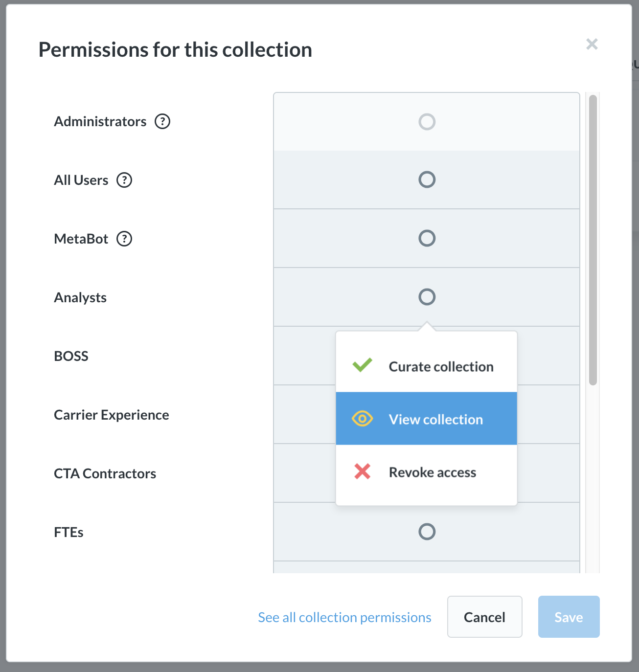This screenshot has width=639, height=672.
Task: Open the MetaBot help icon
Action: tap(125, 239)
